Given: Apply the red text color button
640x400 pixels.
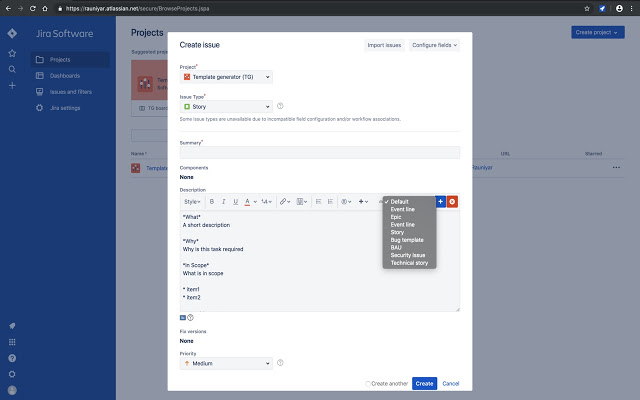Looking at the screenshot, I should coord(247,202).
